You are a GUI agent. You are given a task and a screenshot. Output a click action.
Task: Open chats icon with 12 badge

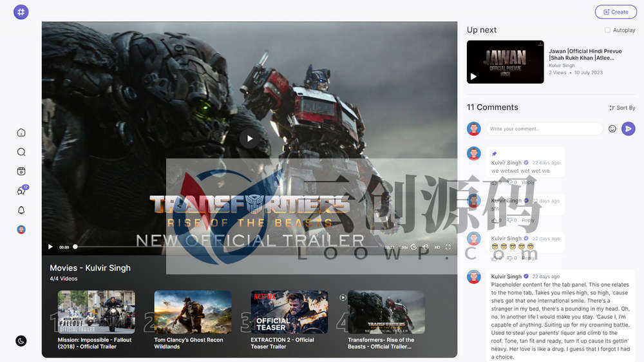tap(21, 191)
